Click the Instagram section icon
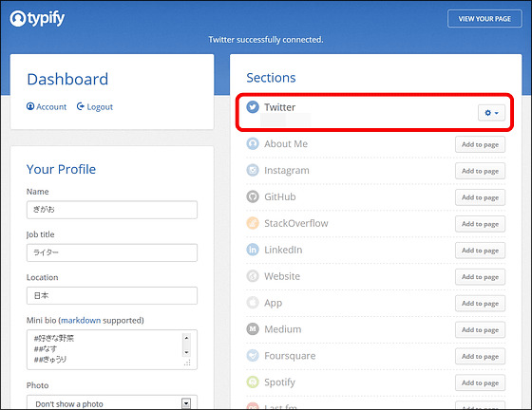The image size is (532, 410). pos(253,170)
